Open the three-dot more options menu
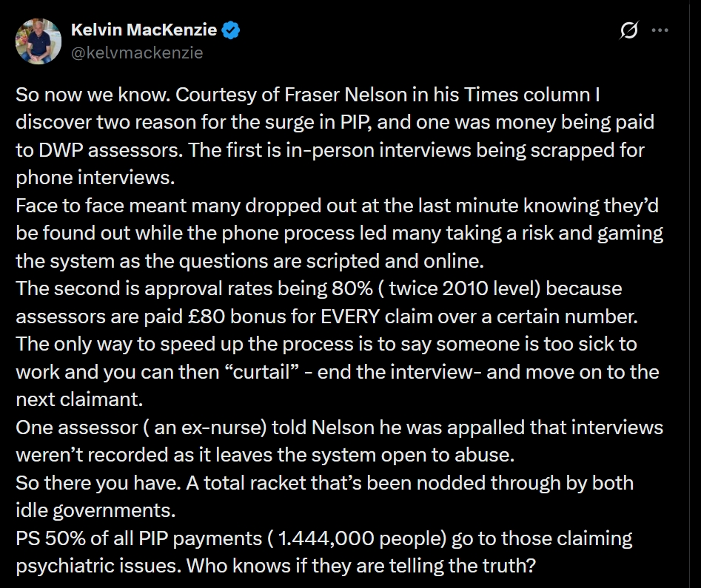The height and width of the screenshot is (588, 701). tap(659, 31)
